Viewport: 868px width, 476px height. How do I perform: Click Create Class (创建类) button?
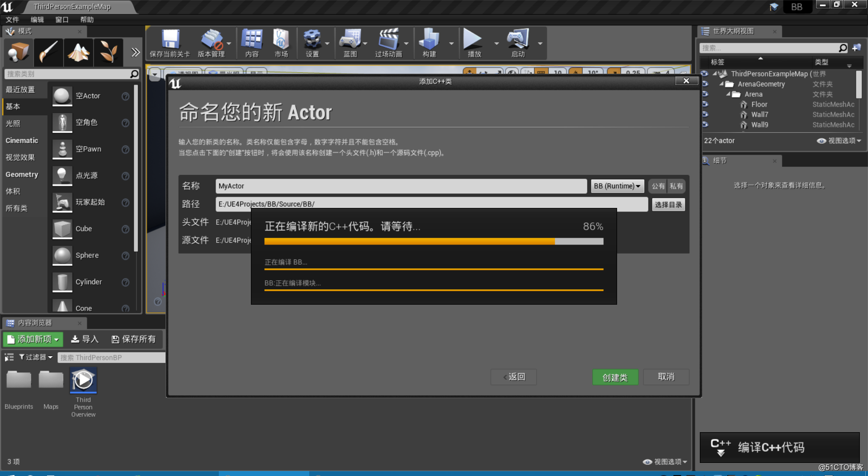tap(615, 377)
